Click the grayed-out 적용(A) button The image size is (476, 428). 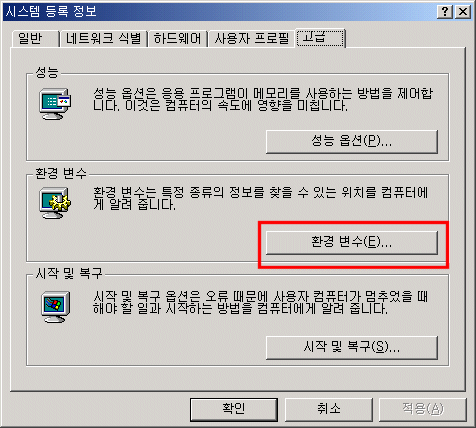pos(423,409)
